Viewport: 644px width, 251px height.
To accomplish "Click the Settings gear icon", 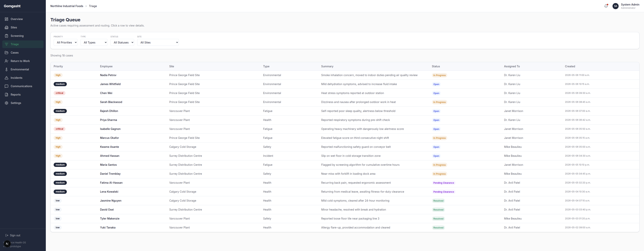I will pos(6,103).
